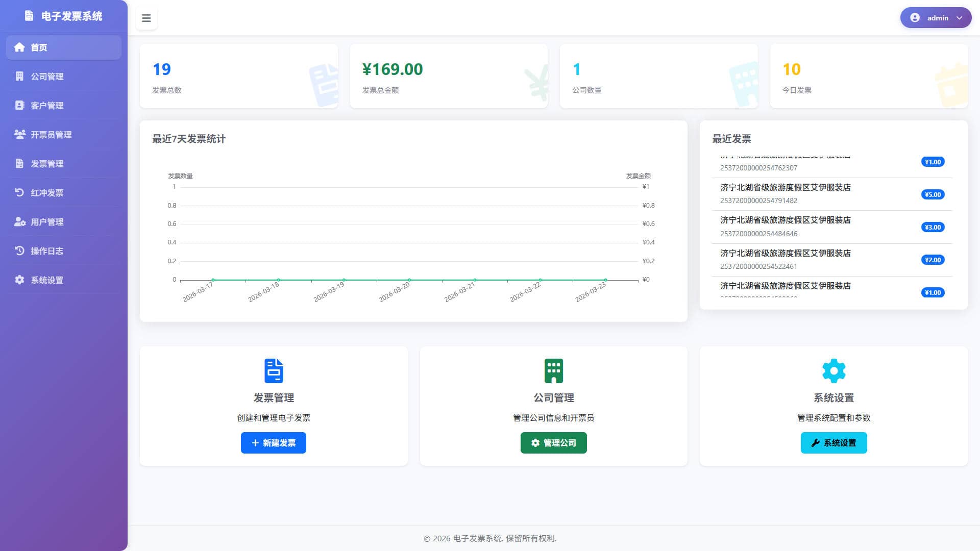Open 公司管理 via its building icon
This screenshot has width=980, height=551.
20,76
